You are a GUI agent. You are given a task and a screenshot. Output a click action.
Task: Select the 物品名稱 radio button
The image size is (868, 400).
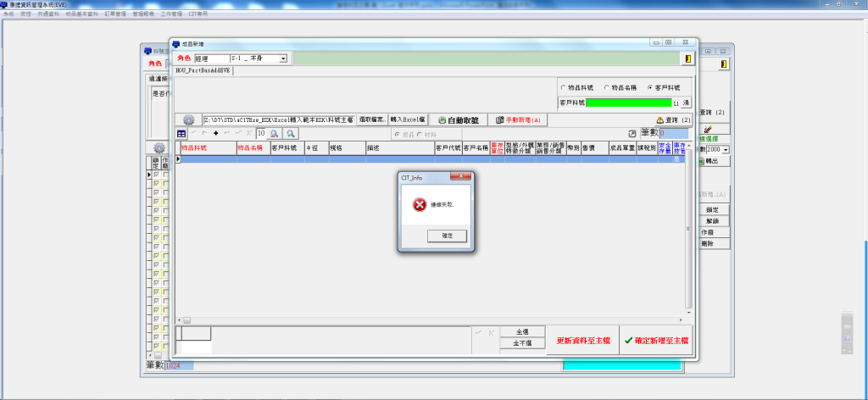pyautogui.click(x=607, y=87)
